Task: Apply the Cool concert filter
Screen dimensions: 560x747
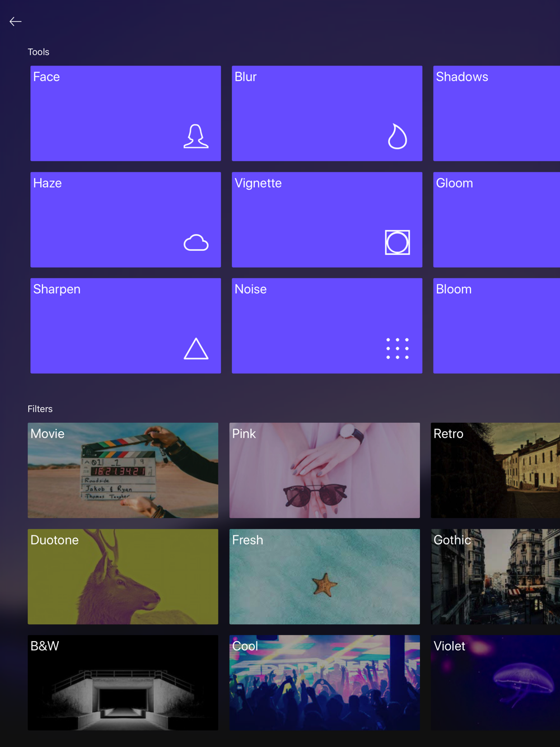Action: [325, 683]
